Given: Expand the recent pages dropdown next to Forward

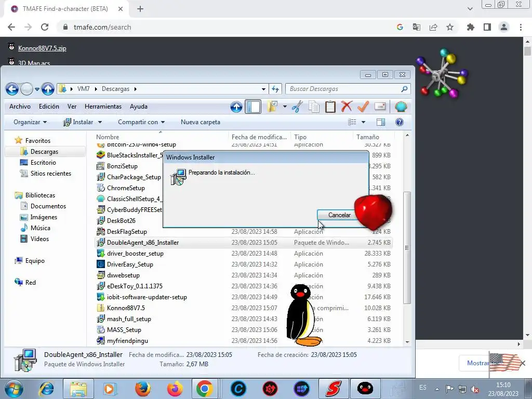Looking at the screenshot, I should tap(37, 89).
